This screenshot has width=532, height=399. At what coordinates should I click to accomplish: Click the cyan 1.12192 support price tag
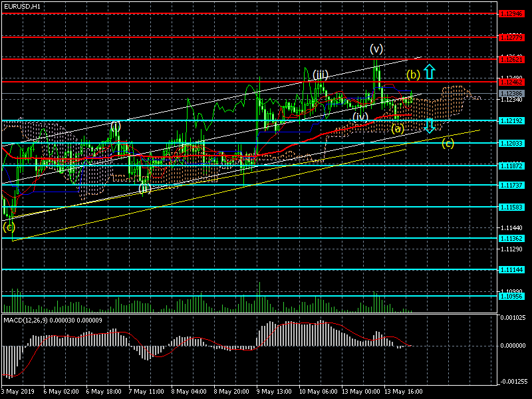tap(512, 121)
